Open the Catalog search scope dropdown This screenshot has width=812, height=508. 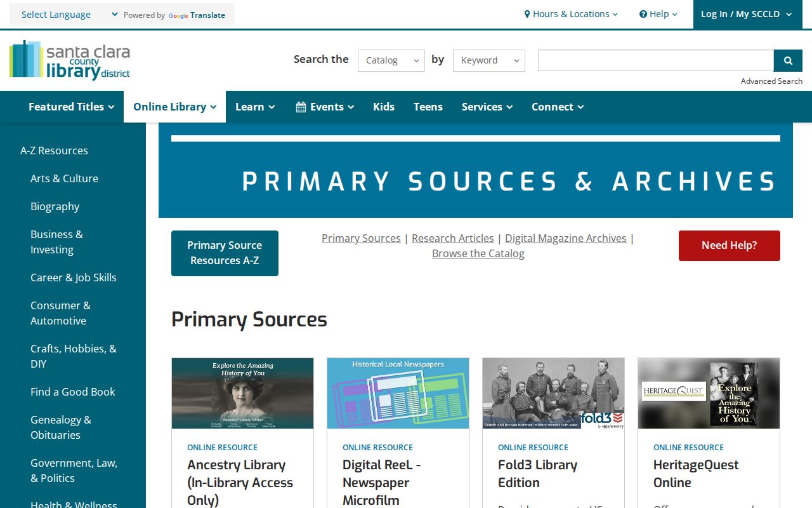click(391, 60)
